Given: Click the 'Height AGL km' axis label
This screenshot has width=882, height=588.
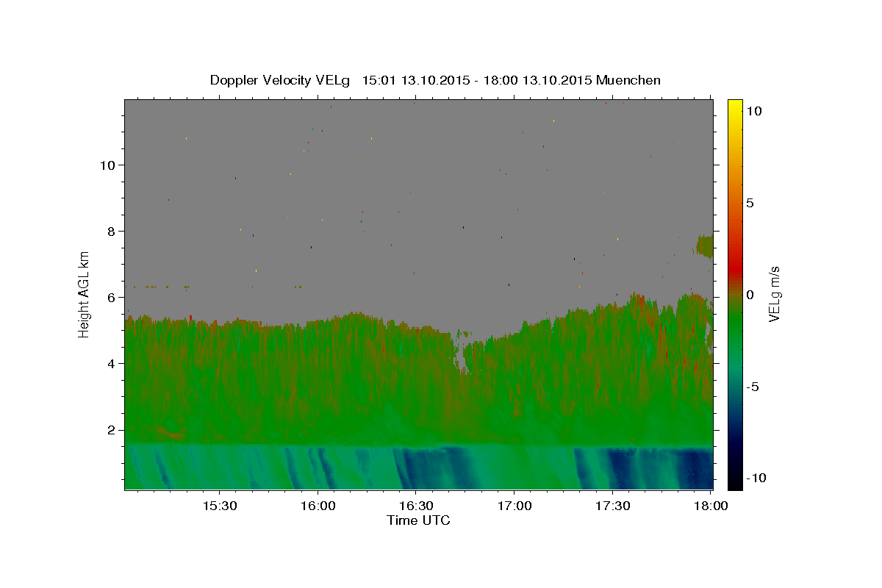Looking at the screenshot, I should point(85,295).
